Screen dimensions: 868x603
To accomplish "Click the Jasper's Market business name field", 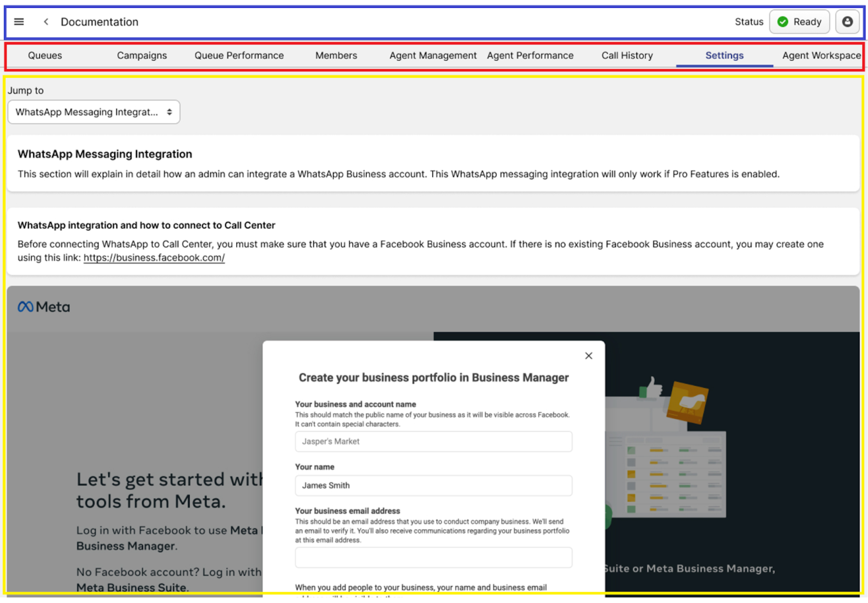I will (x=433, y=441).
